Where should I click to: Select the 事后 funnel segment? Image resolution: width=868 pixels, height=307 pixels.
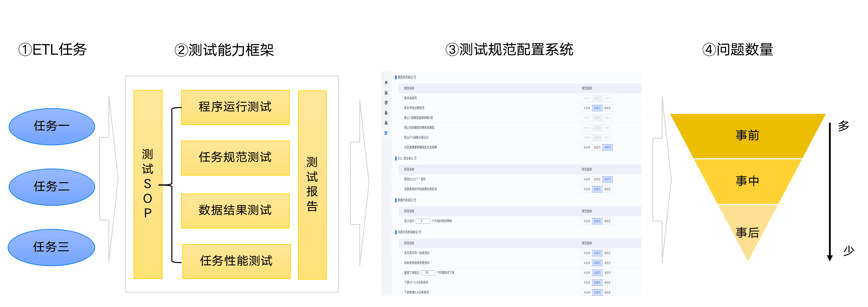[x=747, y=232]
